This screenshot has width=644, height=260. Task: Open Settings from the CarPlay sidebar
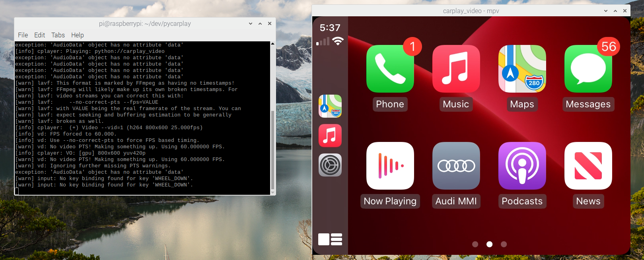330,165
